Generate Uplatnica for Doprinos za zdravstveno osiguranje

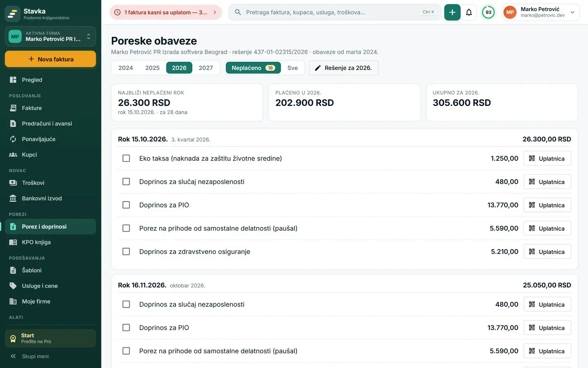[x=547, y=252]
